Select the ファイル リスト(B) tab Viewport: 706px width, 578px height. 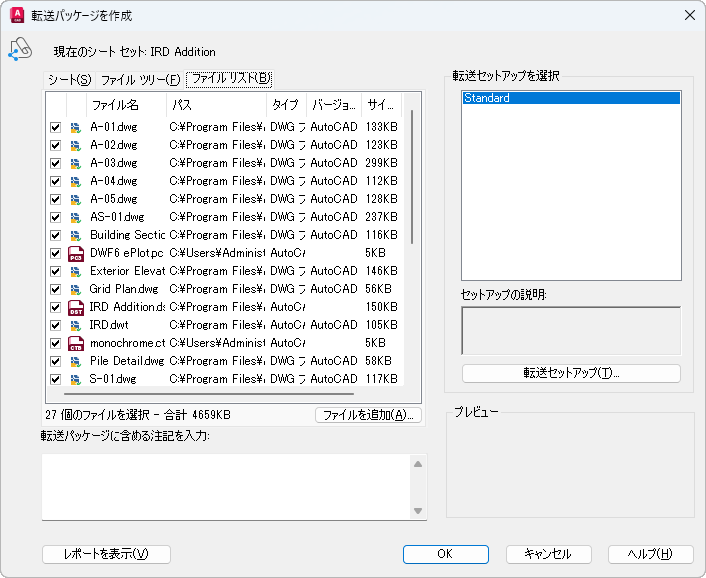(229, 79)
